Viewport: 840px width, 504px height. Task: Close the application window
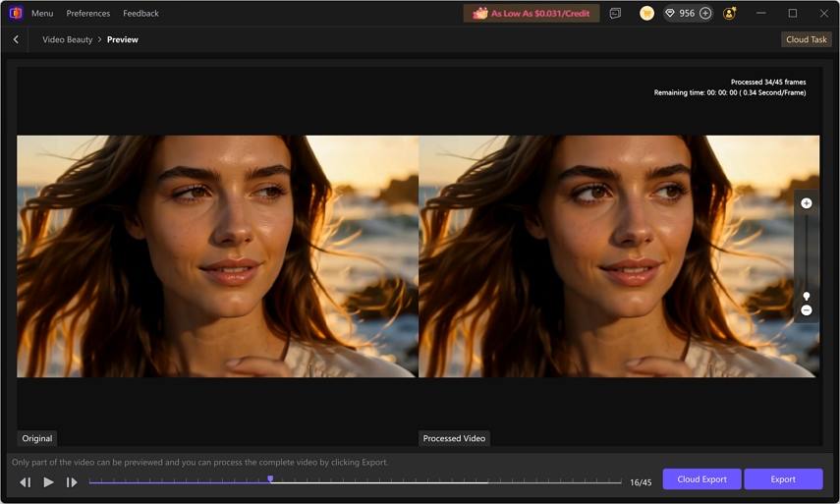[x=824, y=14]
